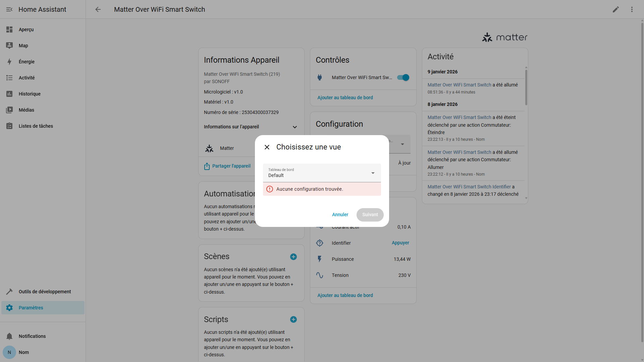This screenshot has height=362, width=644.
Task: Expand the Configuration select dropdown arrow
Action: [402, 144]
